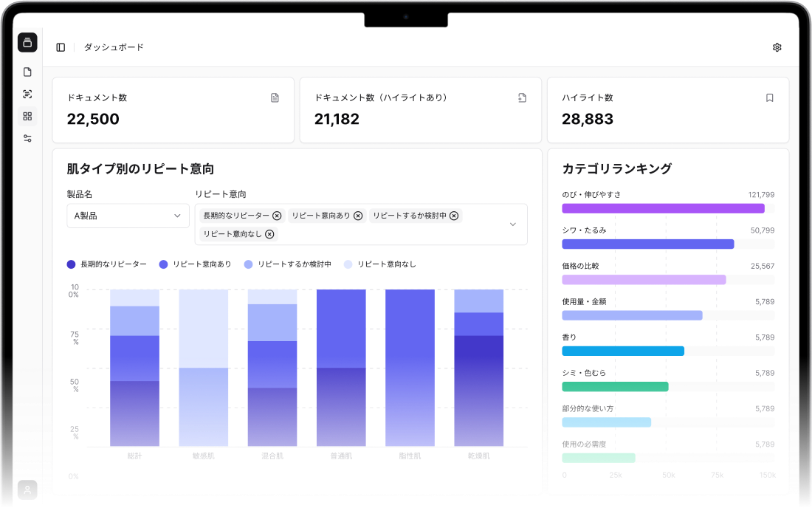Open the settings gear icon
This screenshot has height=508, width=812.
[777, 47]
